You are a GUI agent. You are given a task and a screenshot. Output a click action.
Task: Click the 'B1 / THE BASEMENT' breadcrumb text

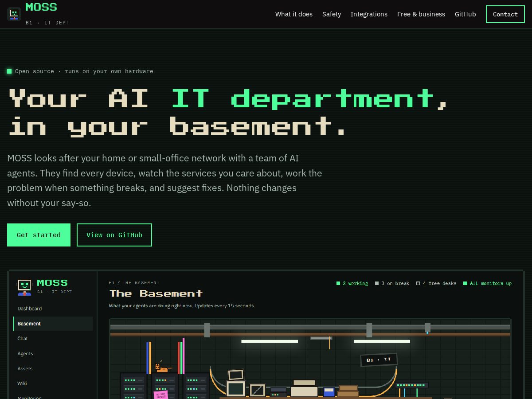coord(134,283)
